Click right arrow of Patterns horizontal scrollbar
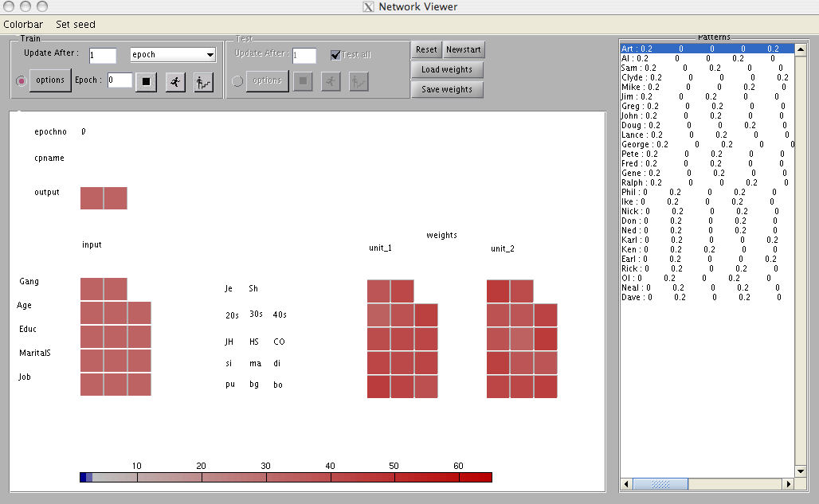 (x=789, y=484)
